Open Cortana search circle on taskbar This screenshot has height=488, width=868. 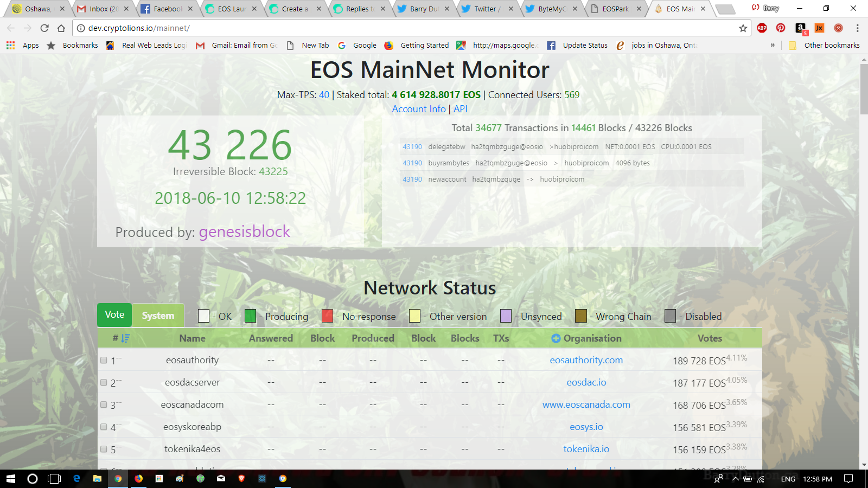tap(33, 479)
